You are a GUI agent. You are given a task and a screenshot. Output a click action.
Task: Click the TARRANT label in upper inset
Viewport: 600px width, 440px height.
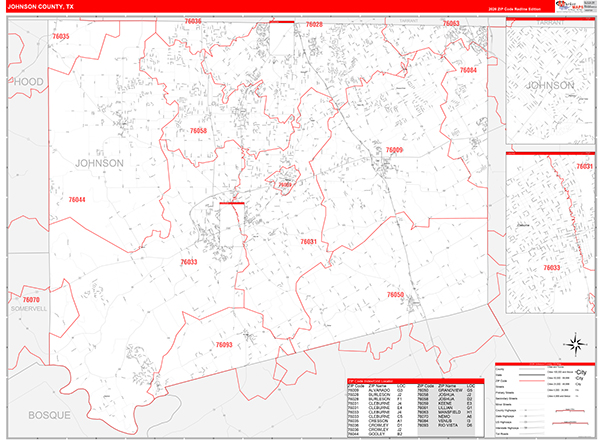(x=550, y=23)
